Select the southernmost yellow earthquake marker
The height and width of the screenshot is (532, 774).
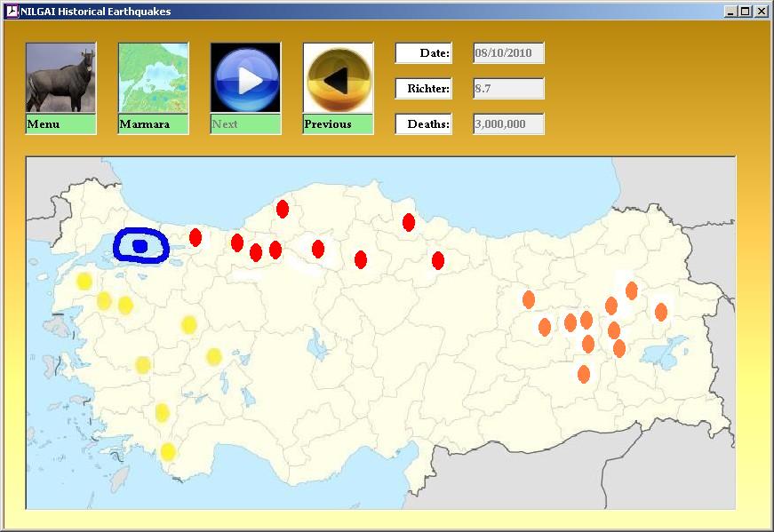(x=168, y=452)
